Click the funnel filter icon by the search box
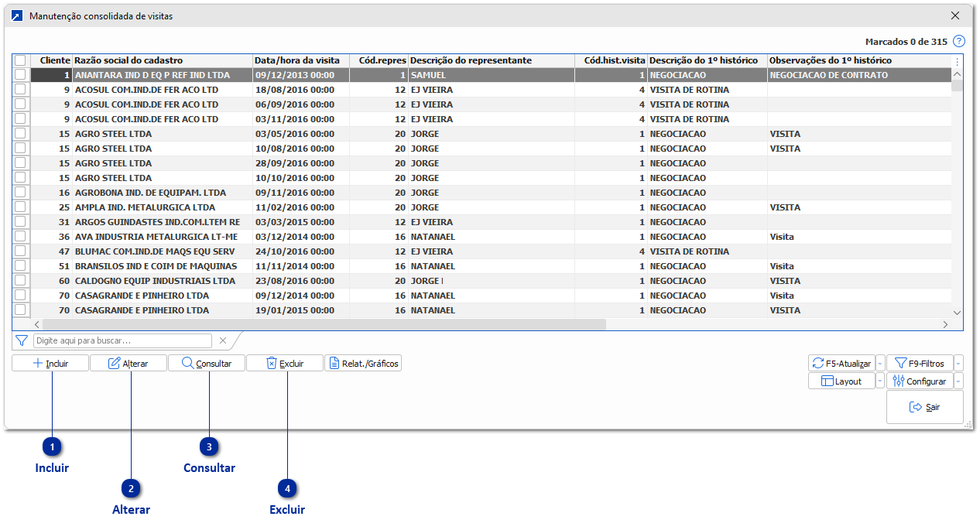Screen dimensions: 980x530 (x=22, y=340)
